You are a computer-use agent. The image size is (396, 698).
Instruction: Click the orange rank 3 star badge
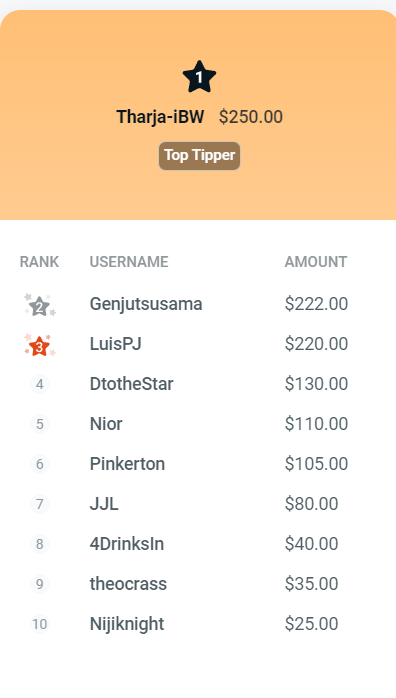click(40, 346)
